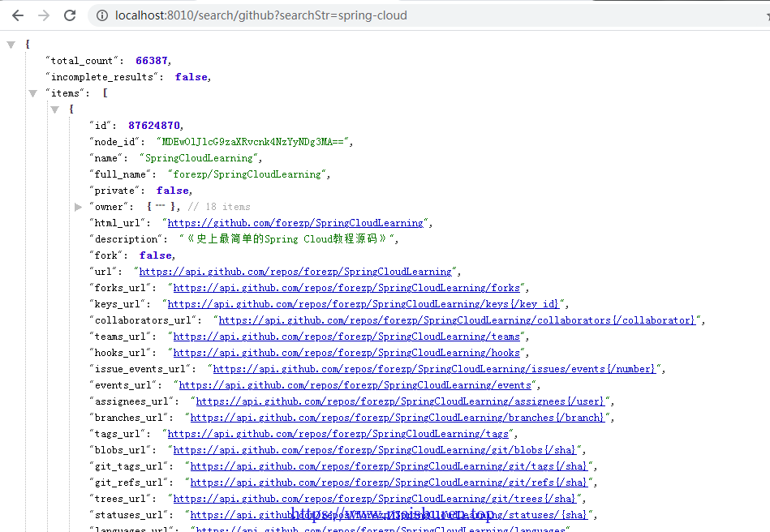Open the collaborators_url link

[x=457, y=320]
